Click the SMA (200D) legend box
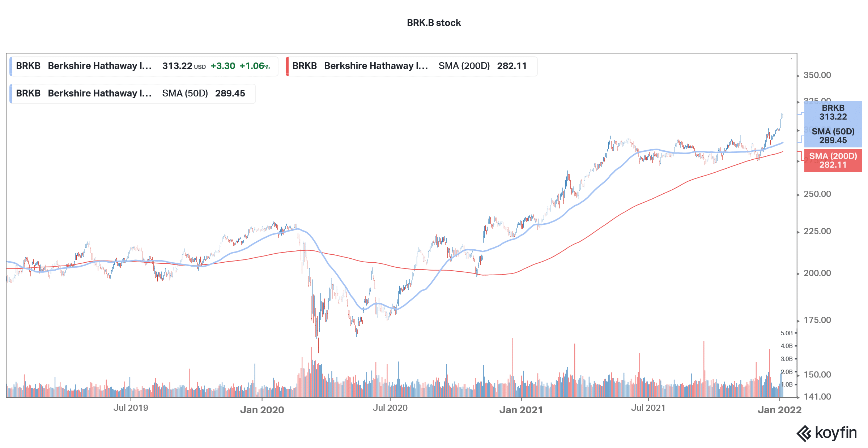868x448 pixels. pos(411,66)
